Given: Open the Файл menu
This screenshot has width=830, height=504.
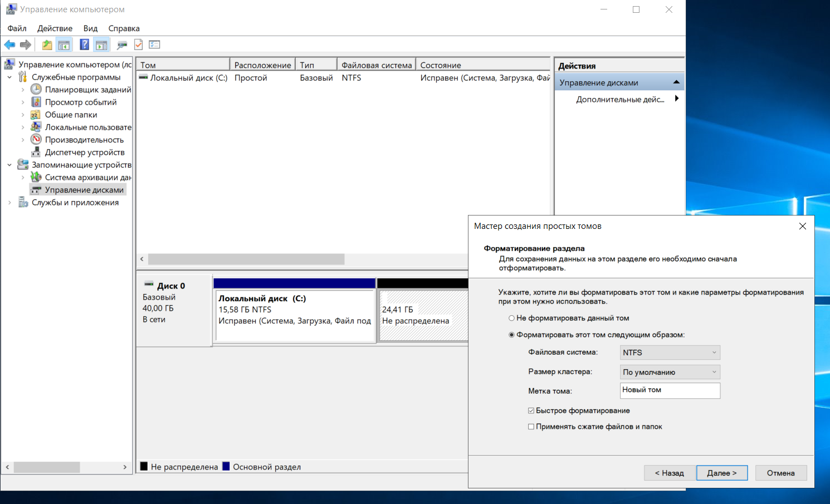Looking at the screenshot, I should [x=17, y=28].
